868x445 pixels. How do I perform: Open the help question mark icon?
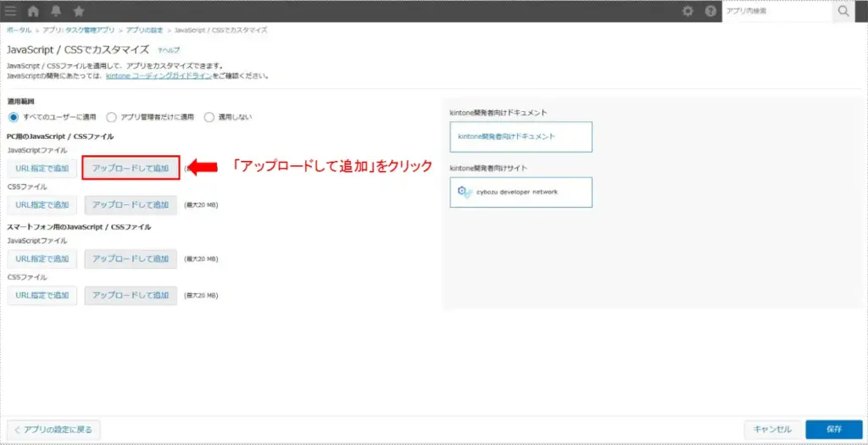coord(711,11)
